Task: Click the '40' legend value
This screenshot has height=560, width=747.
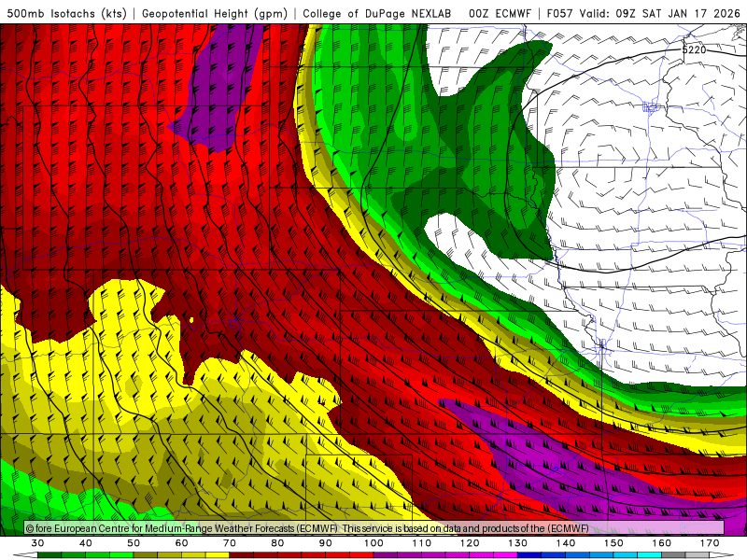Action: click(x=86, y=543)
